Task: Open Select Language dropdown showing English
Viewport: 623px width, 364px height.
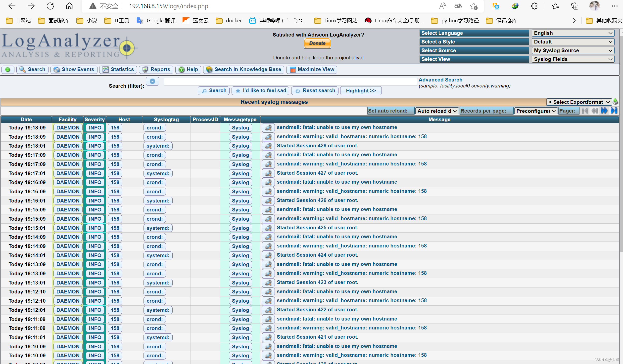Action: coord(573,33)
